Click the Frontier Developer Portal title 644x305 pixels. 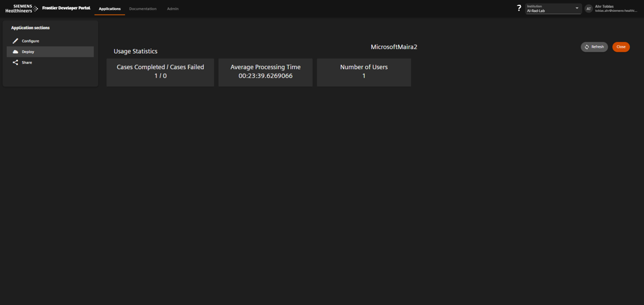pyautogui.click(x=66, y=9)
